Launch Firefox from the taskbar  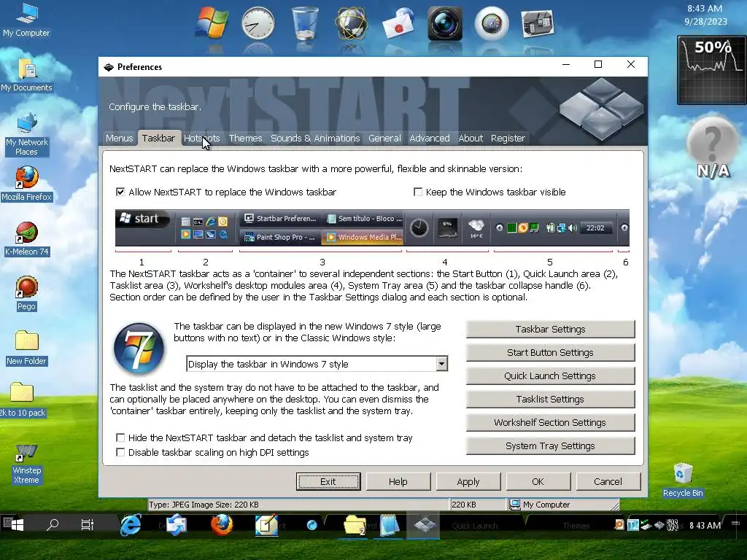[x=222, y=525]
